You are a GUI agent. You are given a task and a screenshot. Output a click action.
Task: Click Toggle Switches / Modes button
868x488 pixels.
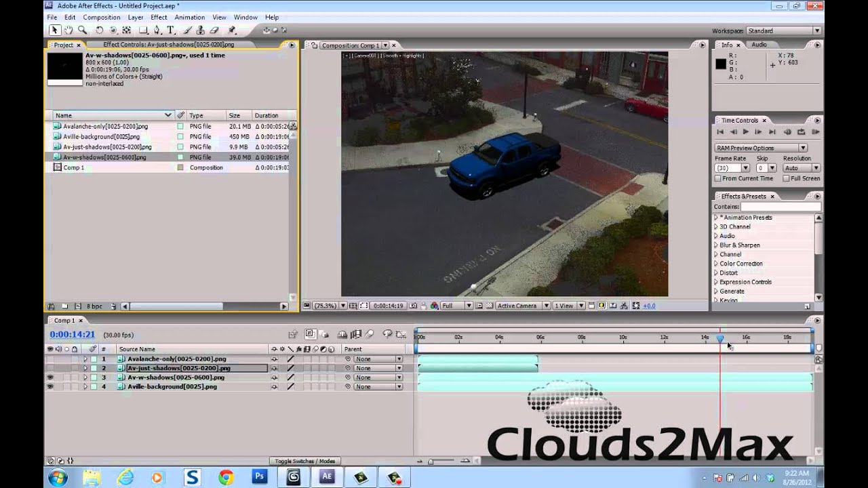(x=304, y=461)
